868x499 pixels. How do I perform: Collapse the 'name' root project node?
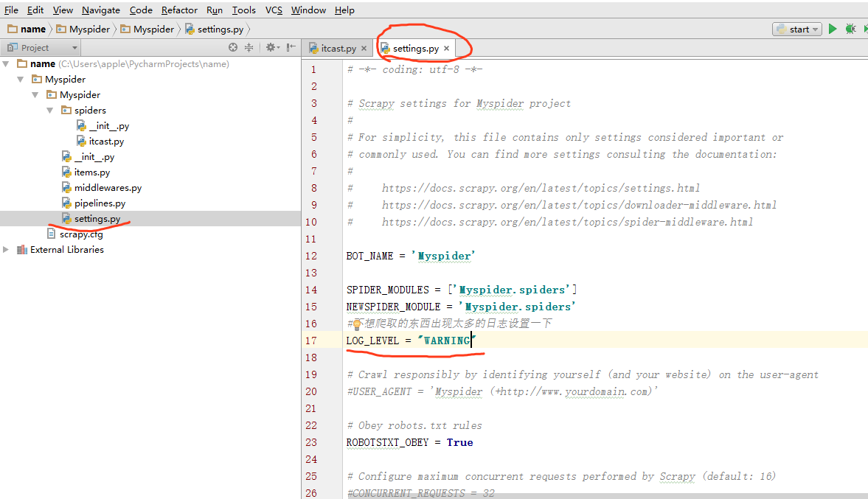coord(6,63)
